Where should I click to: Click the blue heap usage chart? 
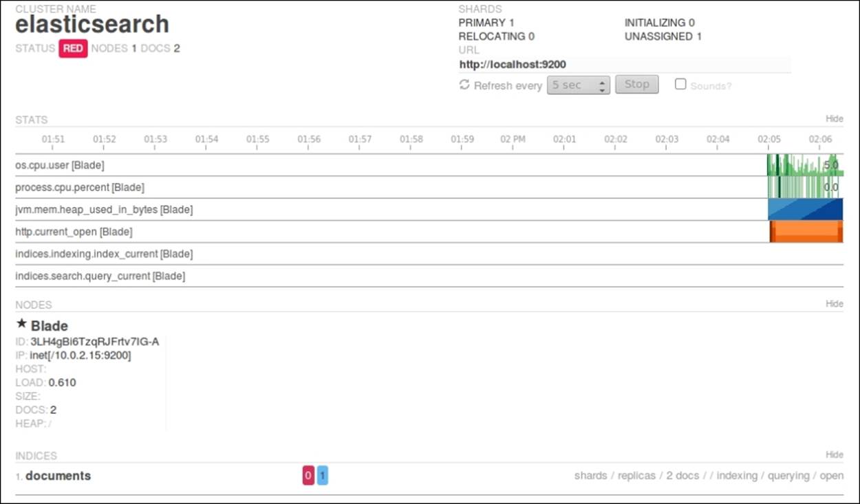(x=805, y=209)
